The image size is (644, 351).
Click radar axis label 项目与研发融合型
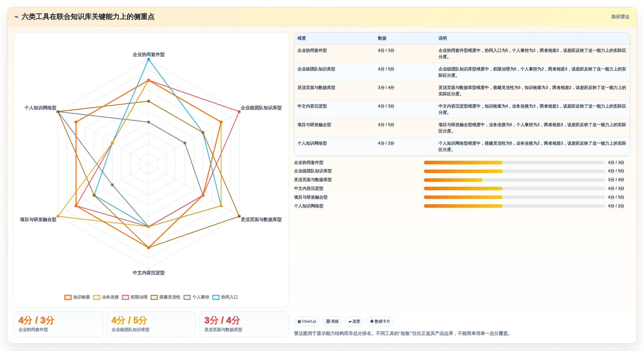pos(38,220)
